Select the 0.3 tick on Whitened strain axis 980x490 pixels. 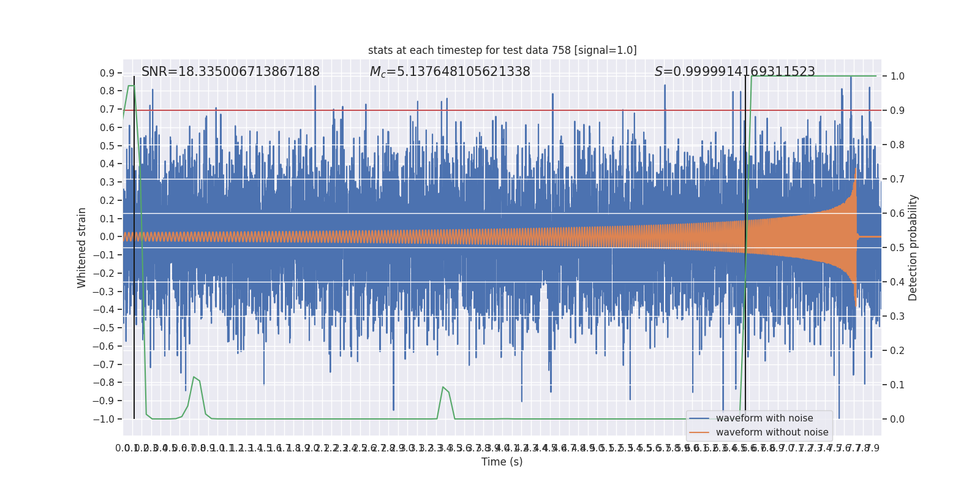[x=107, y=182]
